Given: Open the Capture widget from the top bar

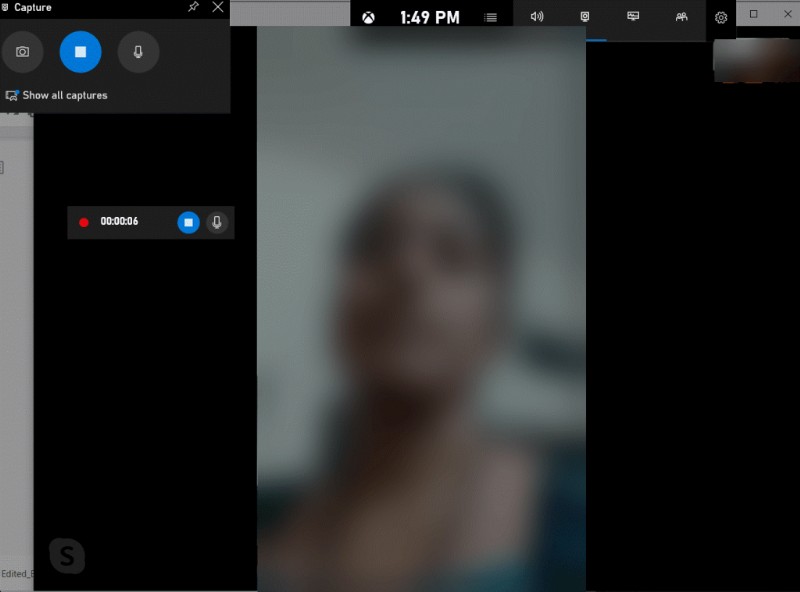Looking at the screenshot, I should [585, 16].
